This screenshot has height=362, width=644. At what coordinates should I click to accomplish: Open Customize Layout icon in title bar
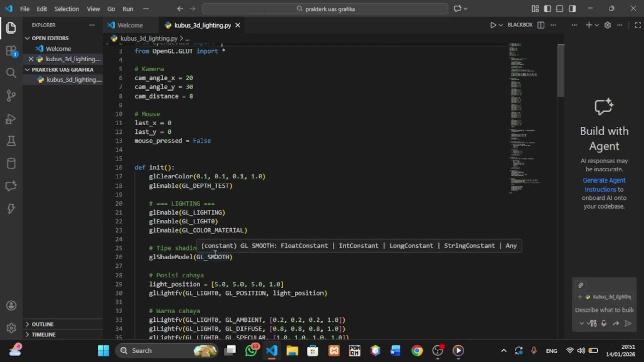click(535, 9)
